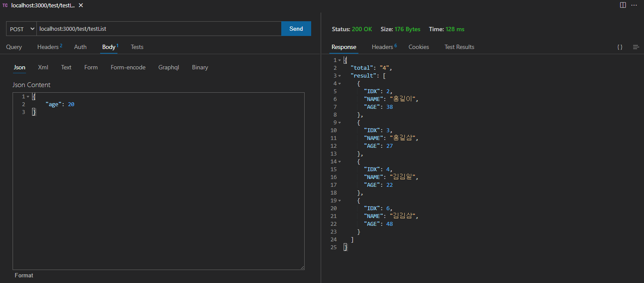
Task: Collapse the fold arrow at response line 9
Action: [x=339, y=123]
